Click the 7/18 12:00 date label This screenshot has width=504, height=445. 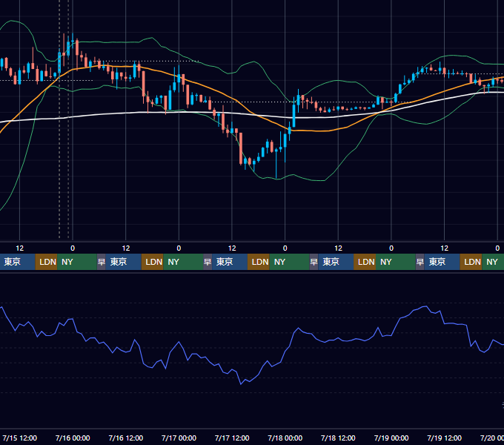tap(338, 438)
